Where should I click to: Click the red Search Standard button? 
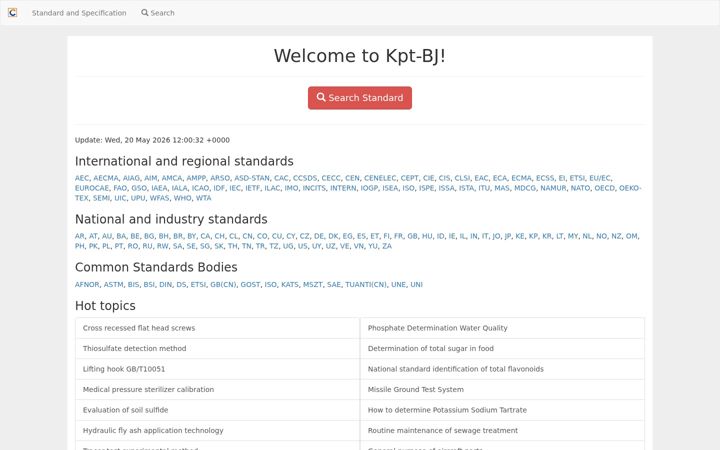click(x=360, y=98)
